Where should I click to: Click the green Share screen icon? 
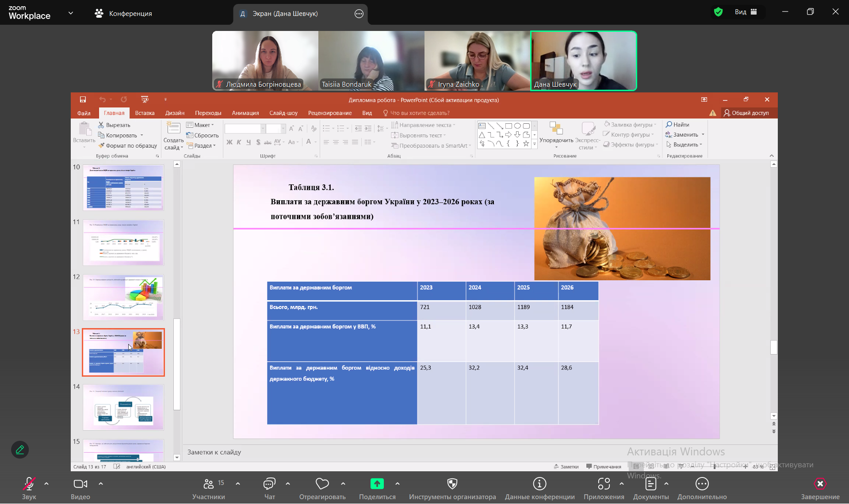pyautogui.click(x=377, y=484)
